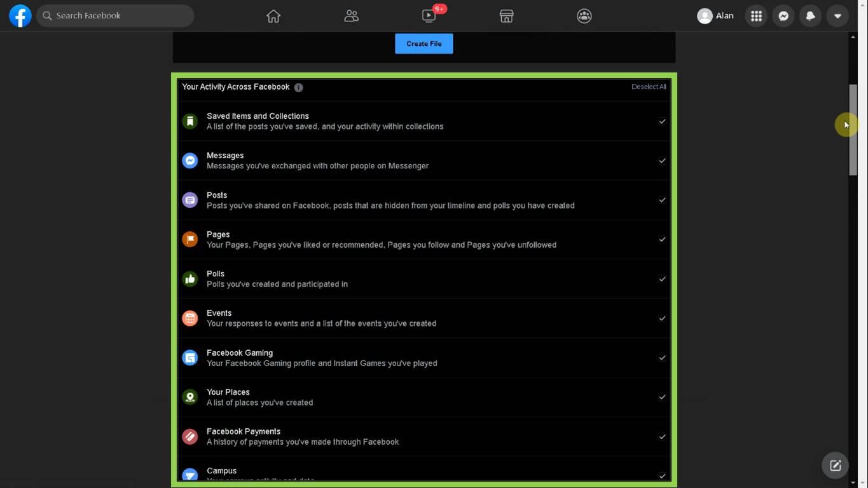868x488 pixels.
Task: Click the 'Messages' row title
Action: tap(225, 156)
